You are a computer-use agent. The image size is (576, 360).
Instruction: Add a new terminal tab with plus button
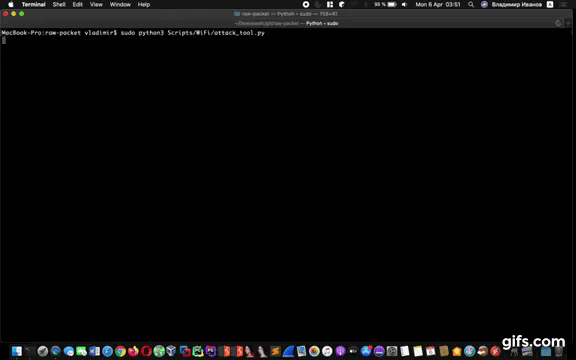pyautogui.click(x=569, y=23)
